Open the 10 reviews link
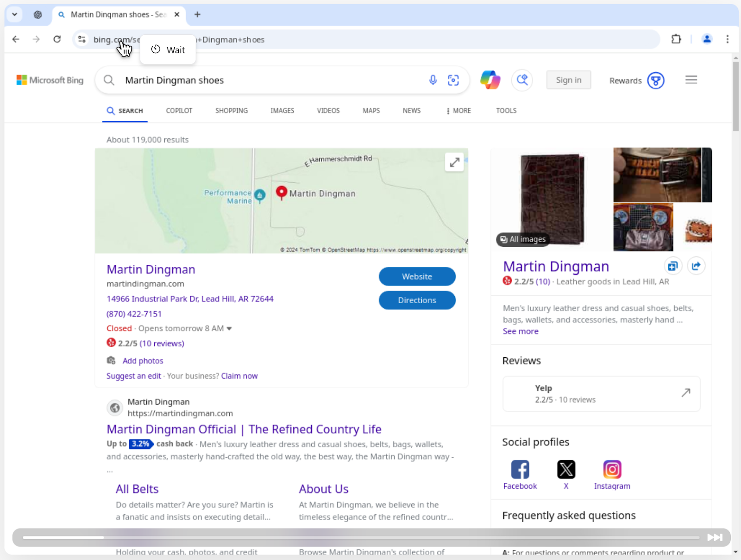Viewport: 741px width, 560px height. [x=162, y=343]
